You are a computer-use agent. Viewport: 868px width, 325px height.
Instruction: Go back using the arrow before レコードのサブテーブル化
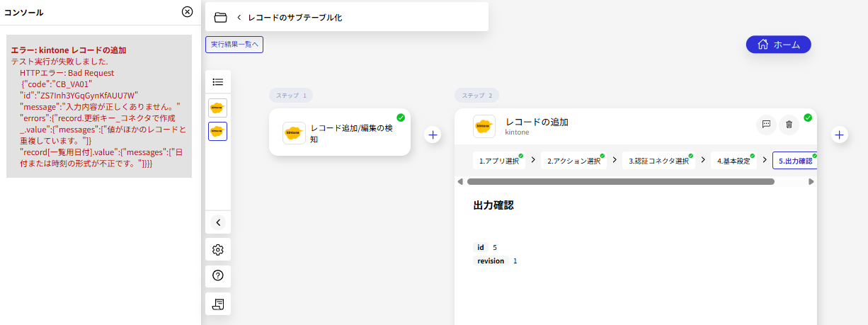pyautogui.click(x=239, y=17)
